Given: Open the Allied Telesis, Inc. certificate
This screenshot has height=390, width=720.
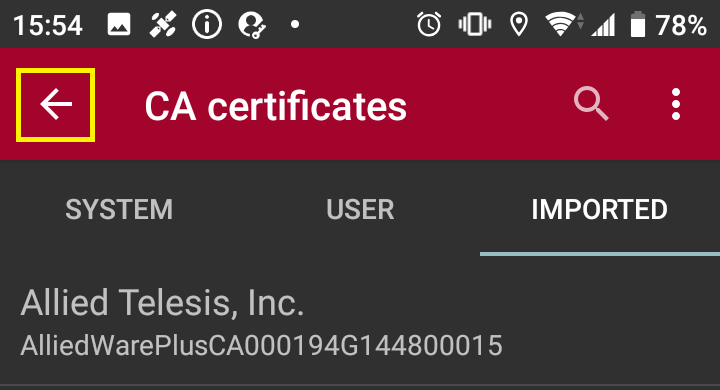Looking at the screenshot, I should click(360, 322).
